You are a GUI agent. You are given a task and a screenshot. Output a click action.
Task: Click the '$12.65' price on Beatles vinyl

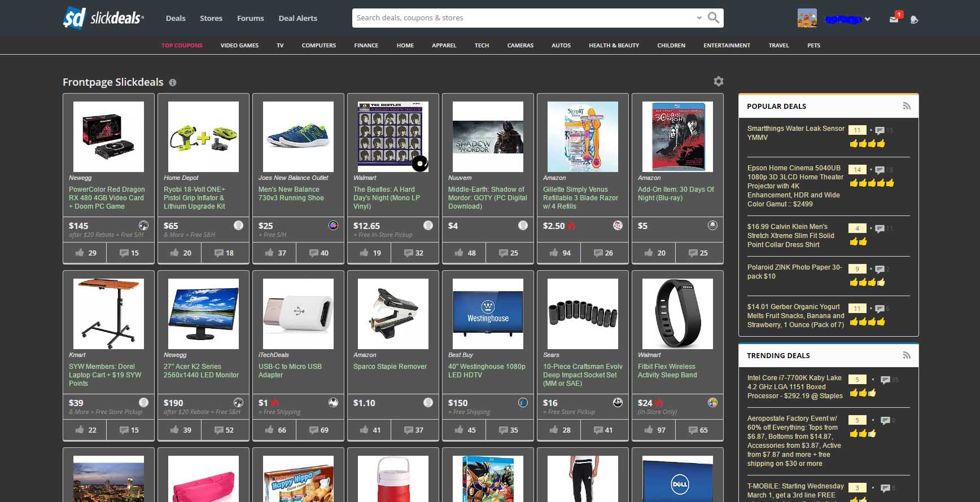pyautogui.click(x=366, y=226)
